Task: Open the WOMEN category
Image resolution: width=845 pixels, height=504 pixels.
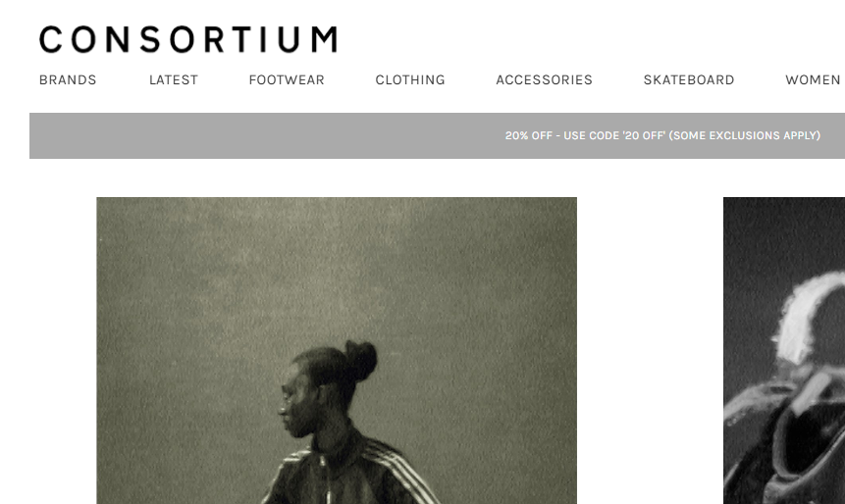Action: tap(813, 79)
